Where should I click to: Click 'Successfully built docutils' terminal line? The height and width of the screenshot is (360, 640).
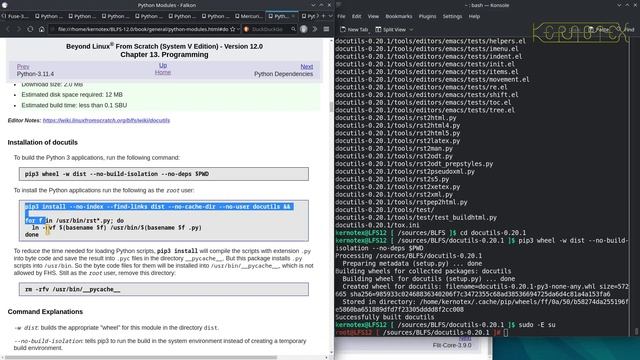384,317
